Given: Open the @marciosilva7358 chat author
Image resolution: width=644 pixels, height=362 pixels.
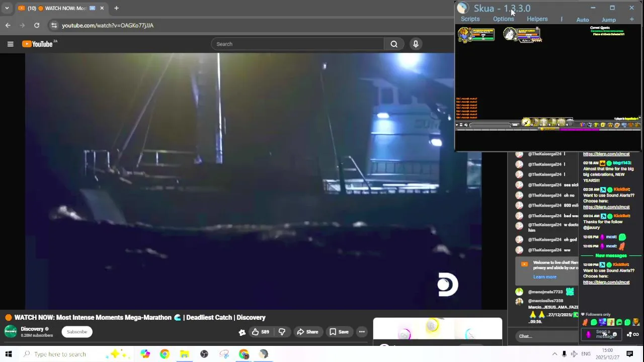Looking at the screenshot, I should pos(545,301).
